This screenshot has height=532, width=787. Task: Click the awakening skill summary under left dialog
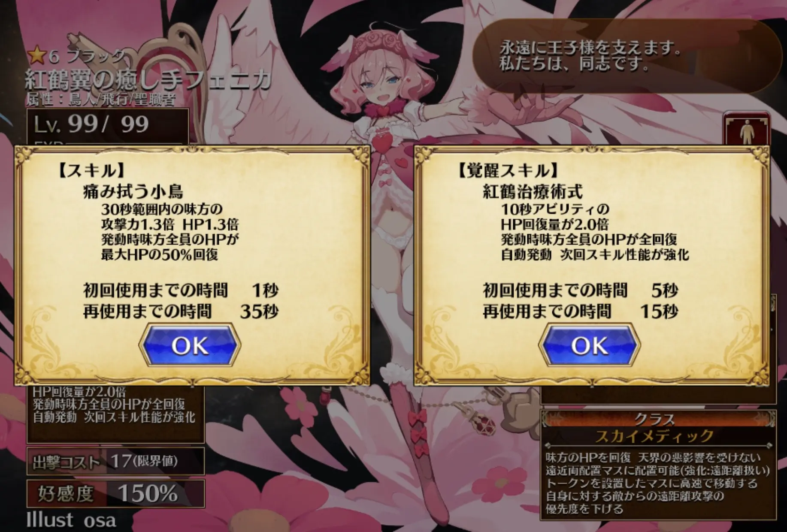click(115, 405)
